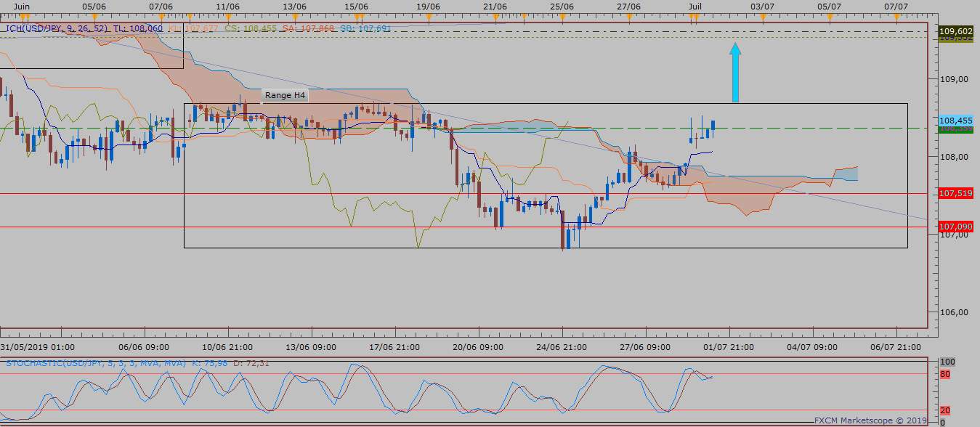The image size is (980, 427).
Task: Click the TL: 108,060 value
Action: 139,29
